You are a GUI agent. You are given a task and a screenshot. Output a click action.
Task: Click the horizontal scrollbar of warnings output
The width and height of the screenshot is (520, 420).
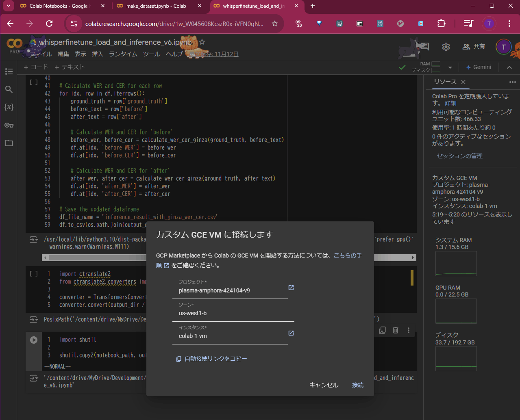coord(229,258)
